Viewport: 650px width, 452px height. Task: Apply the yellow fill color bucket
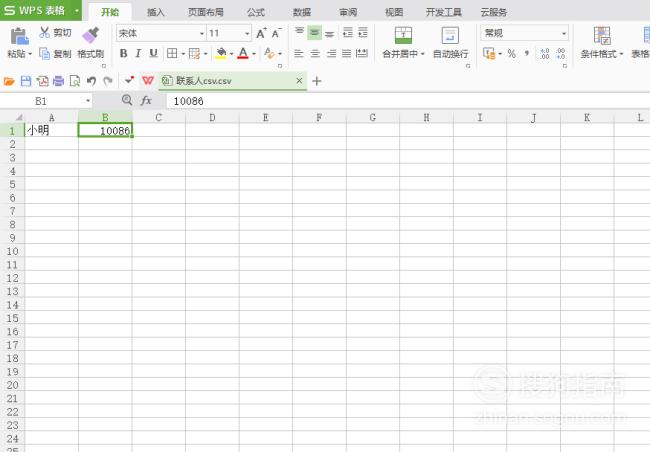(221, 53)
